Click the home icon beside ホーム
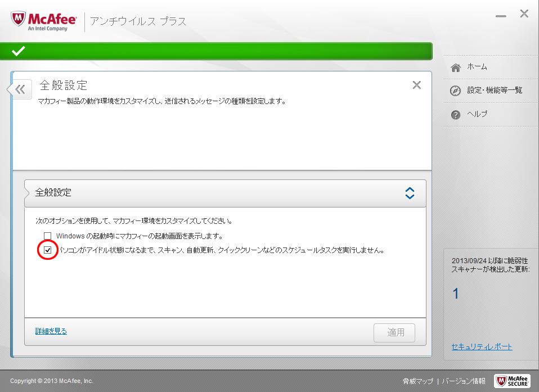Screen dimensions: 539x392 coord(456,67)
